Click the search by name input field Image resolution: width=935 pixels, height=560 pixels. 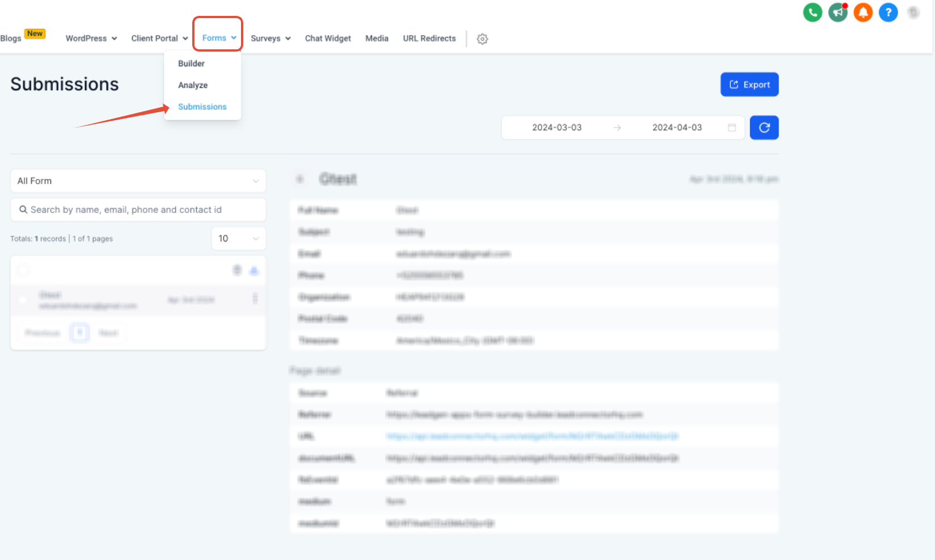pyautogui.click(x=138, y=210)
